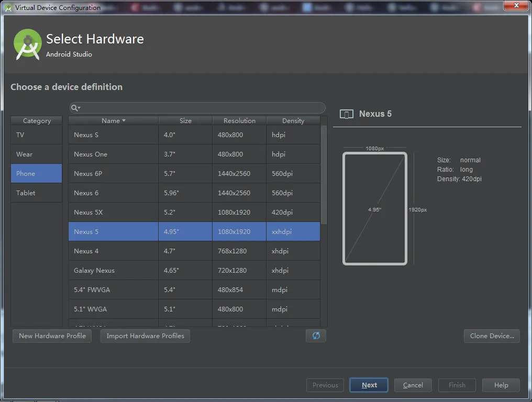This screenshot has width=532, height=402.
Task: Focus the device search field
Action: pyautogui.click(x=197, y=108)
